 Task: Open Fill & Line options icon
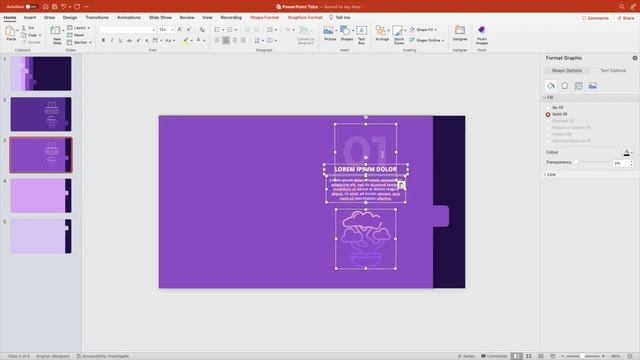[x=551, y=86]
